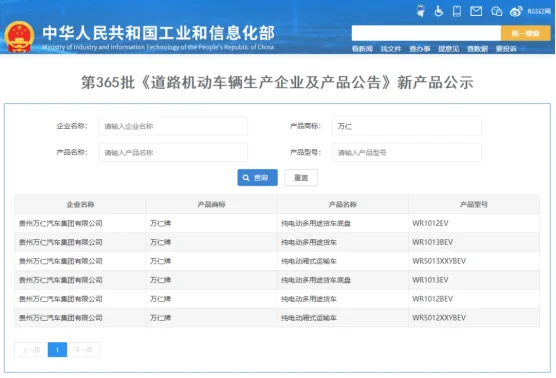This screenshot has height=378, width=556.
Task: Click 纯电动厢式运输车 in WR5013XXYBEV row
Action: click(x=309, y=261)
